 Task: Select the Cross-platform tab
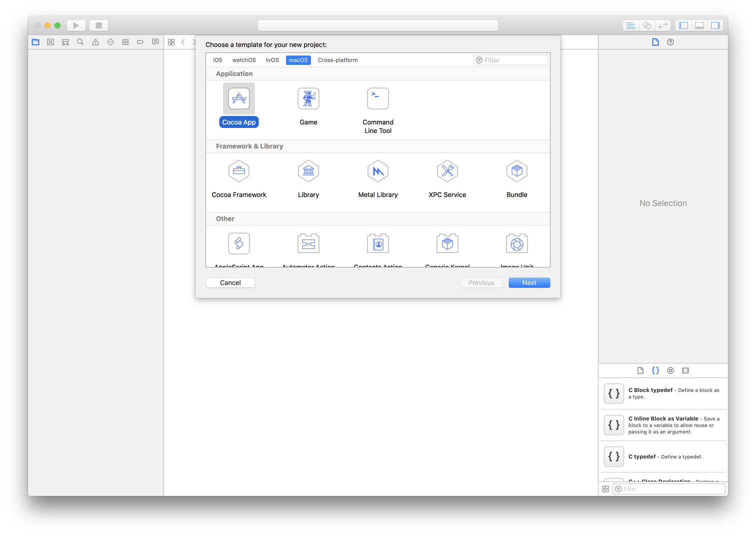(337, 60)
